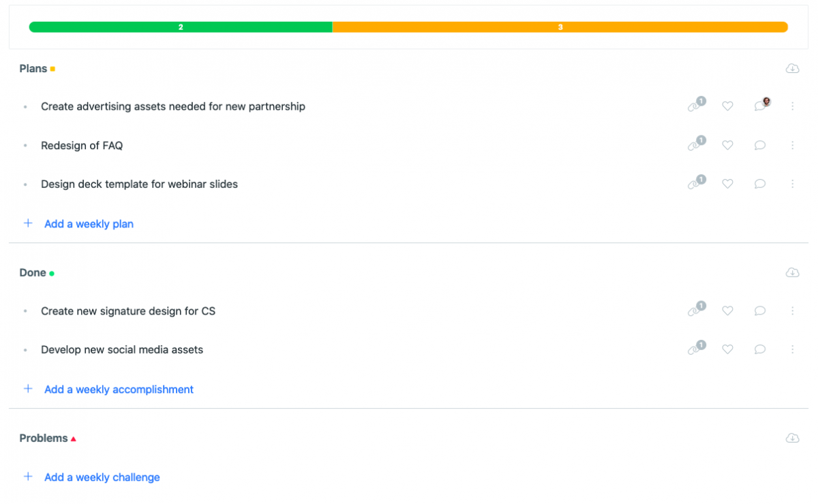Open comments on "Design deck template for webinar slides"
Image resolution: width=818 pixels, height=504 pixels.
tap(759, 184)
